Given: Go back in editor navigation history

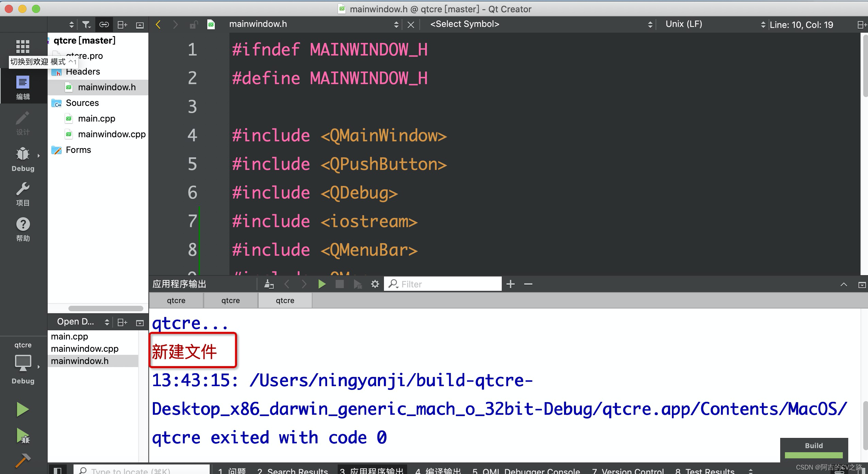Looking at the screenshot, I should 158,25.
